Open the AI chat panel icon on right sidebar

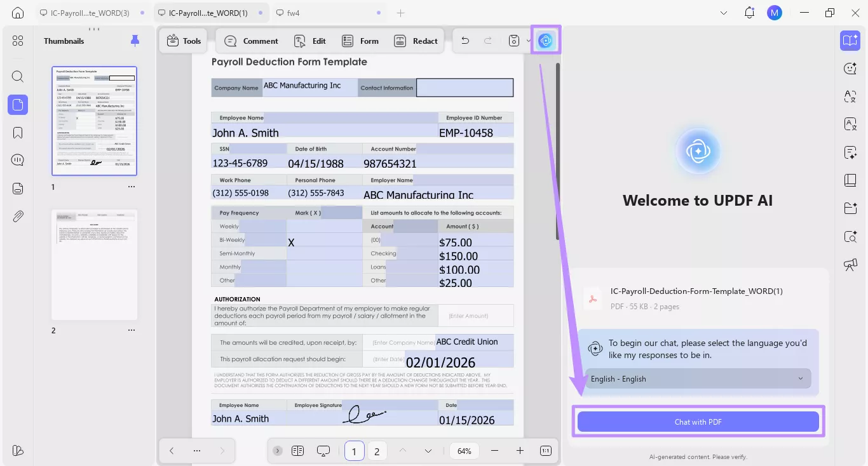pyautogui.click(x=850, y=41)
